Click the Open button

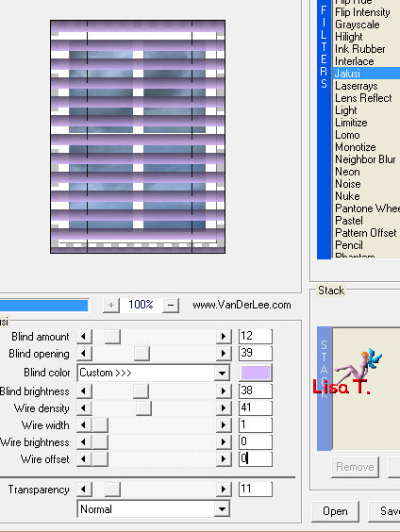(335, 511)
